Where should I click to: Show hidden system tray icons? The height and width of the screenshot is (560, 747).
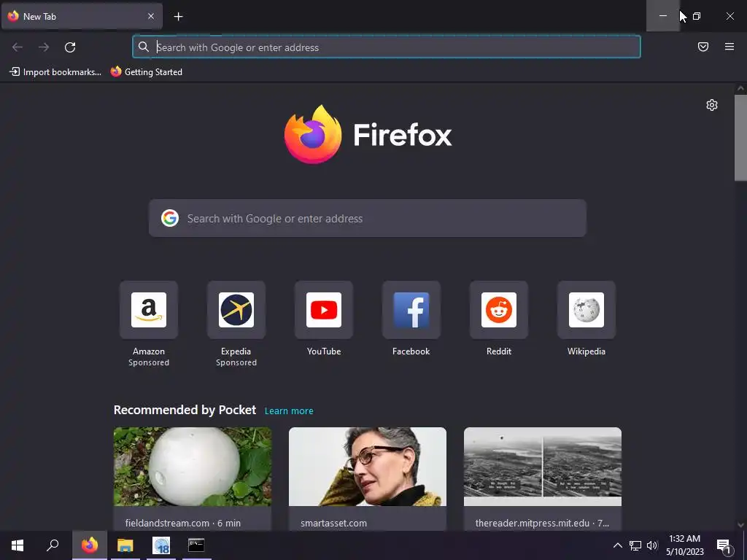coord(617,545)
